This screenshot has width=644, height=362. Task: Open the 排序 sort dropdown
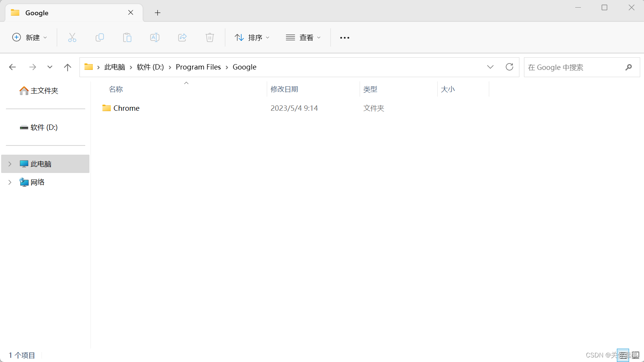pos(252,37)
